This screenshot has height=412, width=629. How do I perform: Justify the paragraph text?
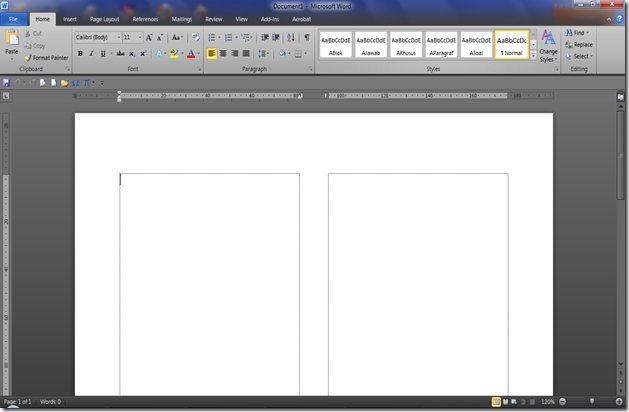[246, 53]
